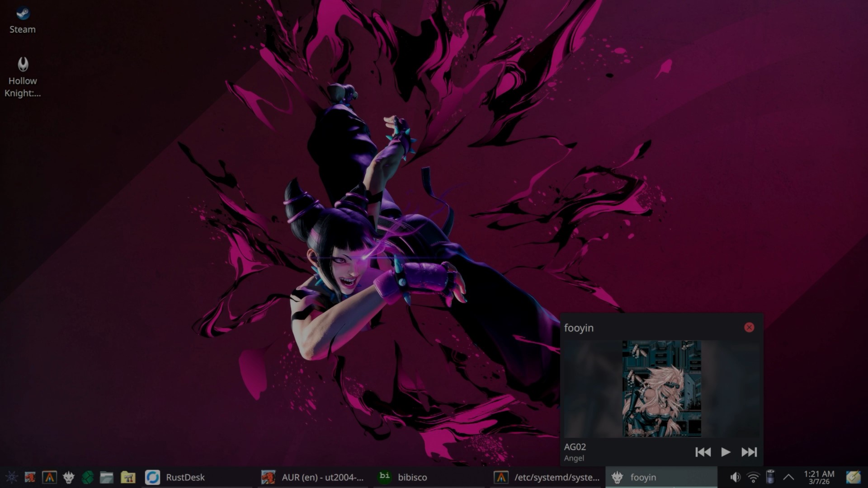
Task: Launch the Hollow Knight desktop shortcut
Action: pos(23,77)
